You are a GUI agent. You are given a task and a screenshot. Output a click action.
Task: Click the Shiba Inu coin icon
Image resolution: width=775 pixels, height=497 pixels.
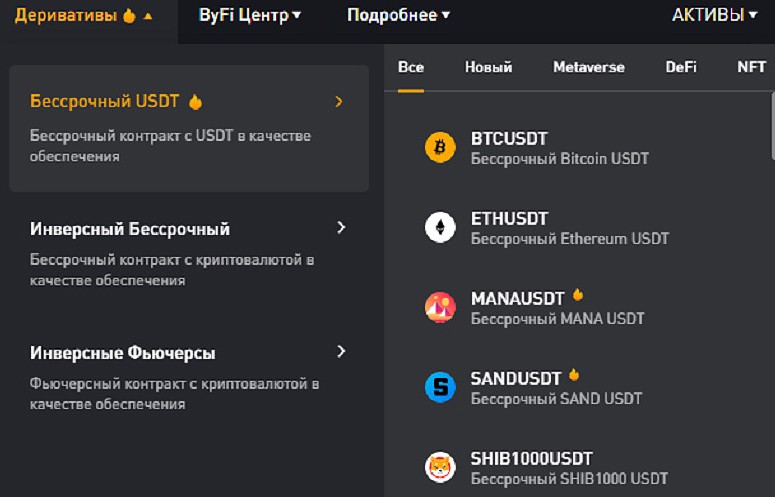coord(440,467)
